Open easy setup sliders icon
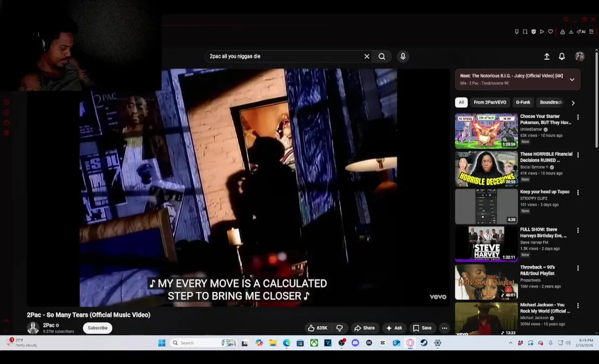The image size is (599, 364). pos(591,32)
